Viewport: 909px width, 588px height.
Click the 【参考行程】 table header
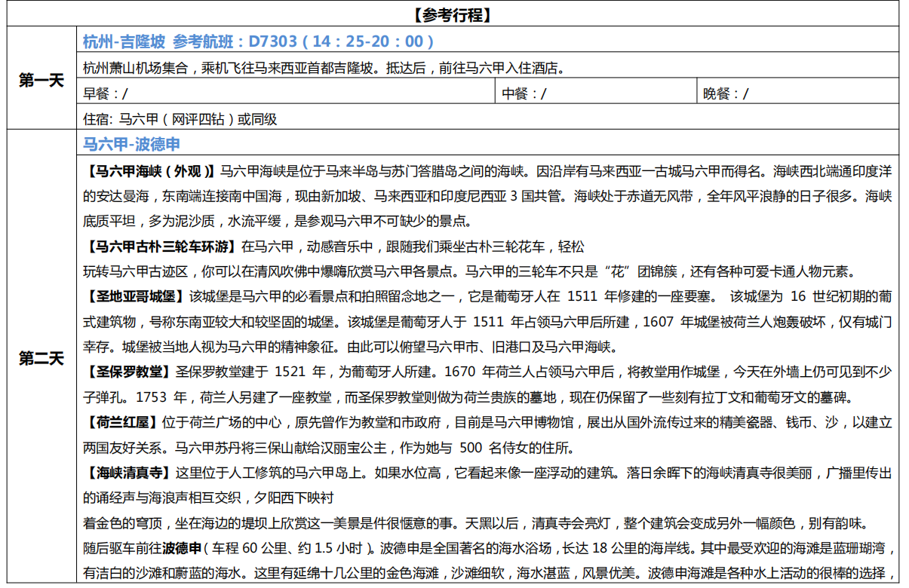click(453, 14)
